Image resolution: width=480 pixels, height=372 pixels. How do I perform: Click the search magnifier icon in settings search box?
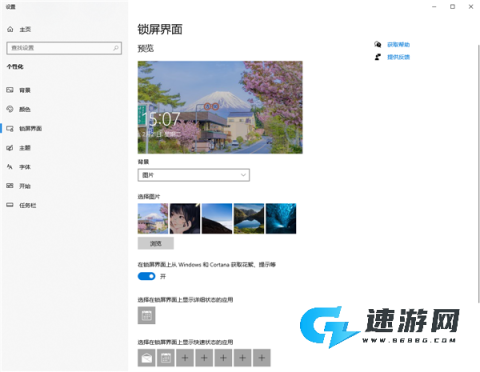116,48
